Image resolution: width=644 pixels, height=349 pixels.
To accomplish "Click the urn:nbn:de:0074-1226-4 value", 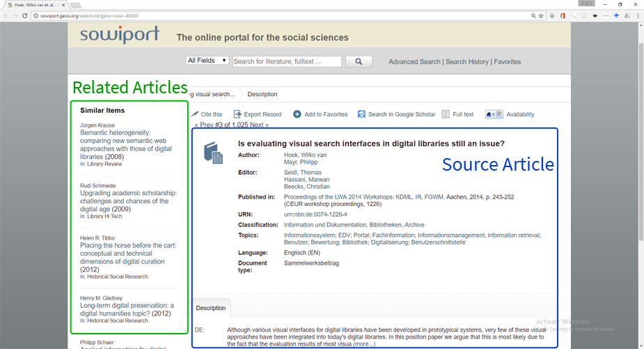I will click(x=315, y=214).
